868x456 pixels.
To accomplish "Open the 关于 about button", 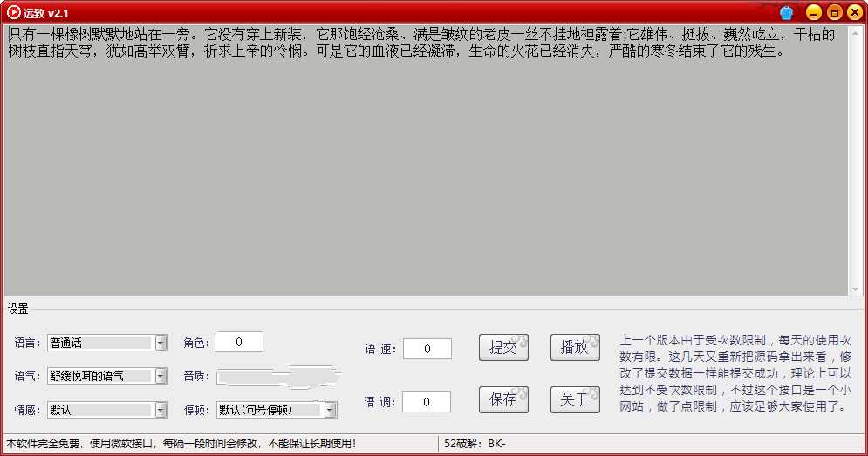I will pyautogui.click(x=575, y=399).
